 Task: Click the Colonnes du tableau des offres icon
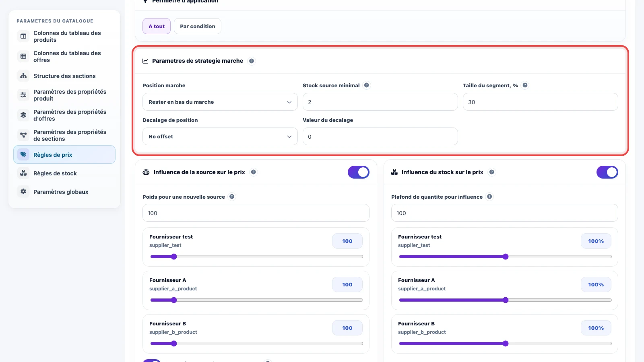pyautogui.click(x=23, y=56)
